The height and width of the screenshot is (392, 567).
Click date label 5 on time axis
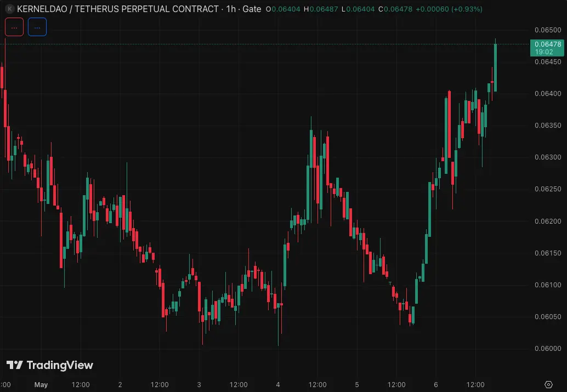[357, 385]
